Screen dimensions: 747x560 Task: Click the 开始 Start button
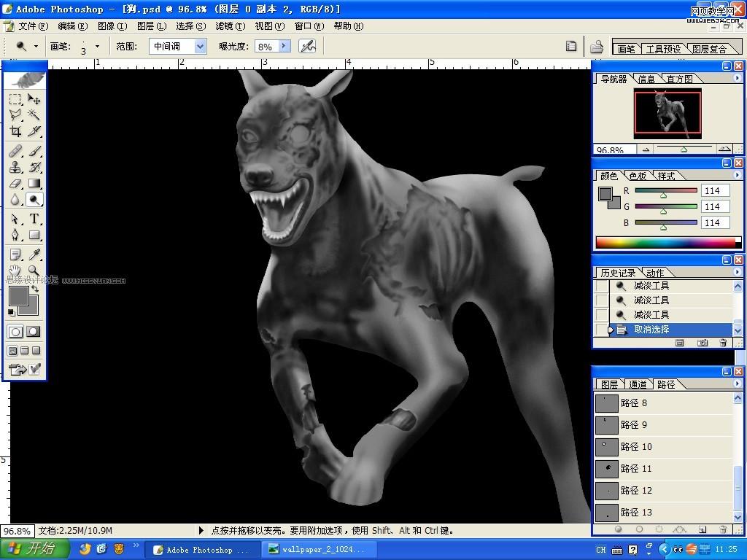(34, 549)
